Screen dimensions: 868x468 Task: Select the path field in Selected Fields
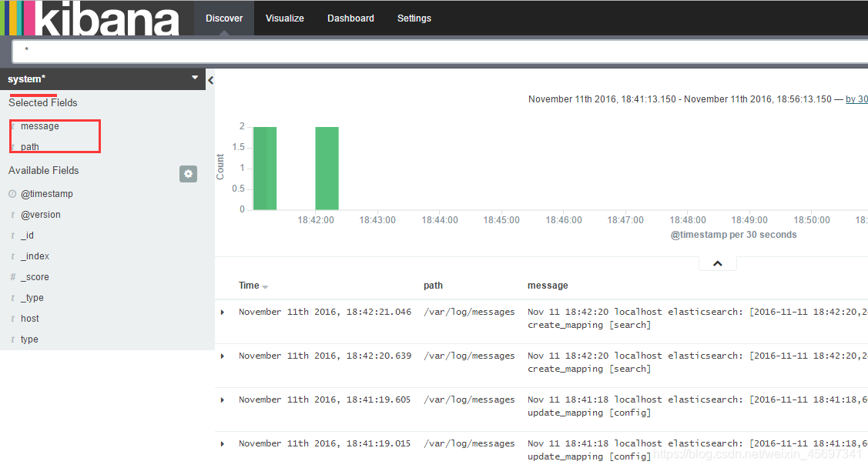[30, 147]
